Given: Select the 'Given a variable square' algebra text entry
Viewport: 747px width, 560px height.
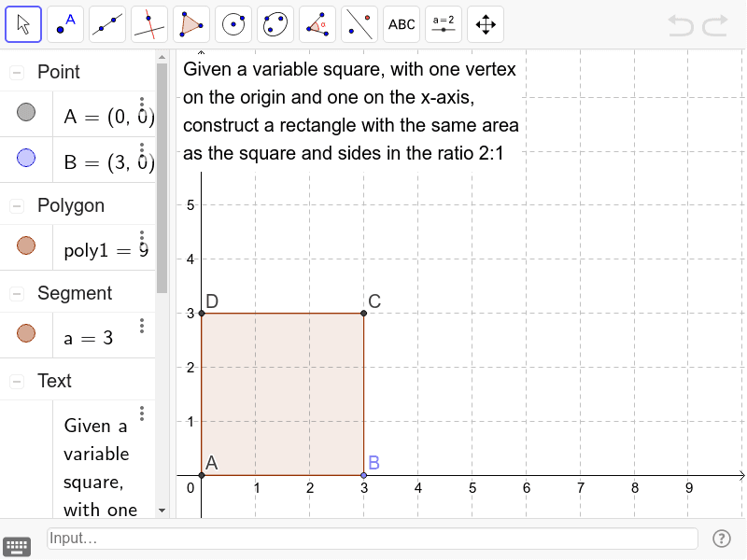Looking at the screenshot, I should click(100, 468).
